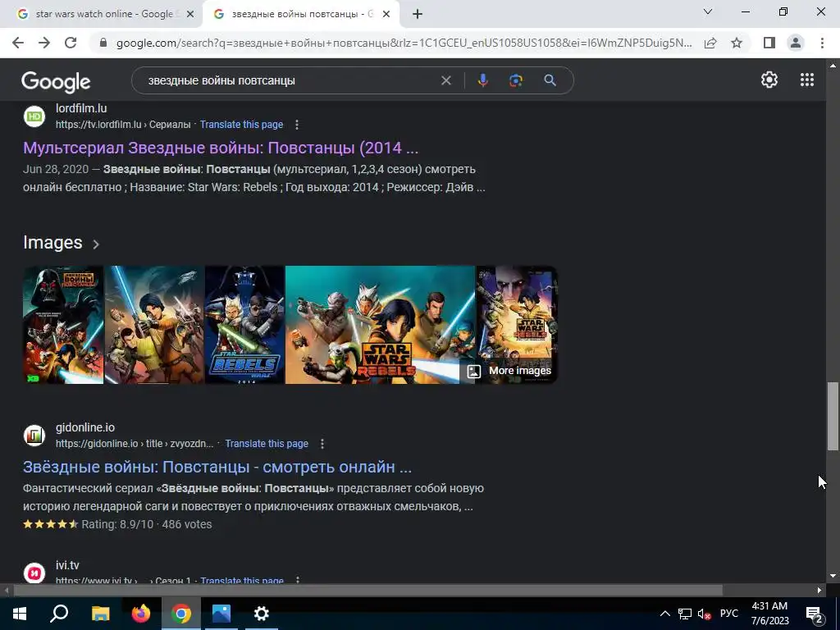Go back using the browser back arrow
Viewport: 840px width, 630px height.
coord(18,43)
